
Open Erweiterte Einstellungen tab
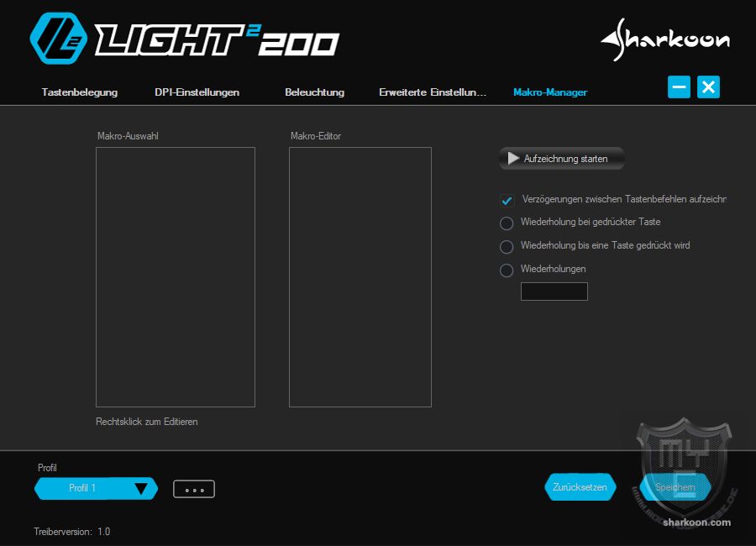433,92
